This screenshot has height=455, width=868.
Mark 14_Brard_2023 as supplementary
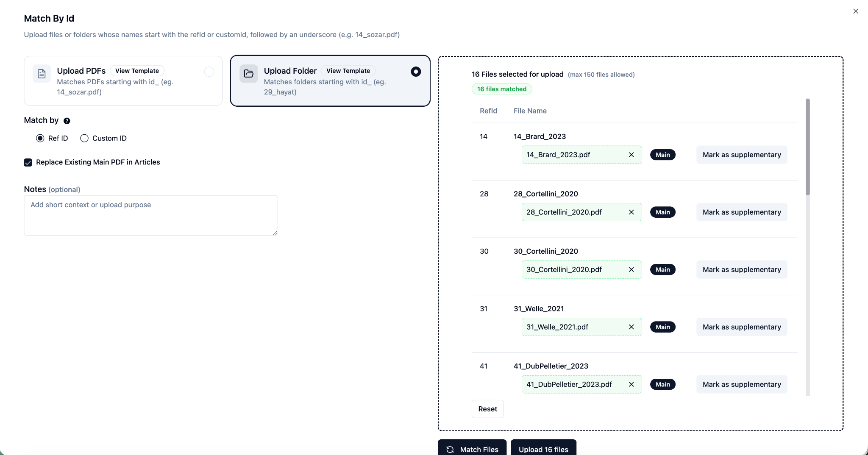point(741,155)
